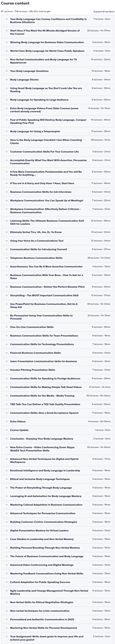Expand chevron for Telephone Business Communication Skills
This screenshot has height=644, width=115.
(7, 258)
